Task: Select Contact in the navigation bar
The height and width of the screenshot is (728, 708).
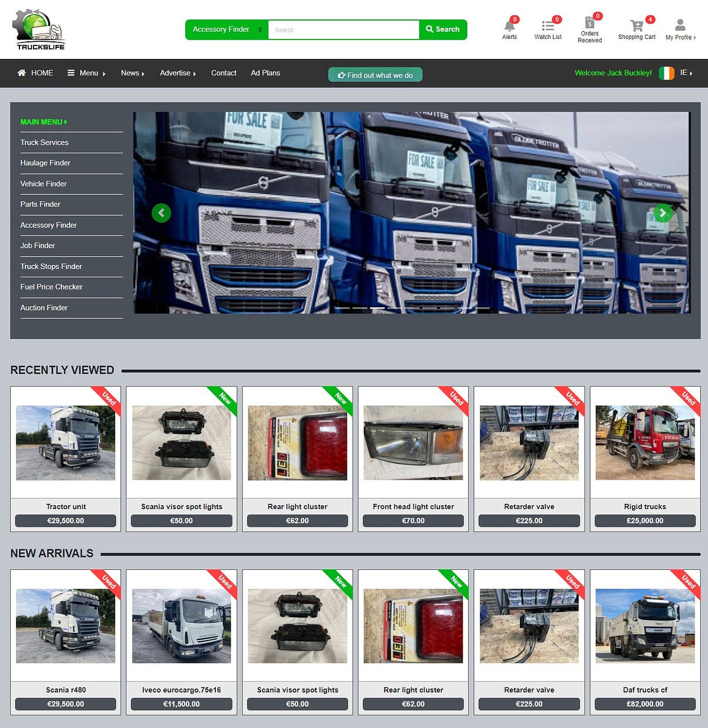Action: tap(224, 73)
